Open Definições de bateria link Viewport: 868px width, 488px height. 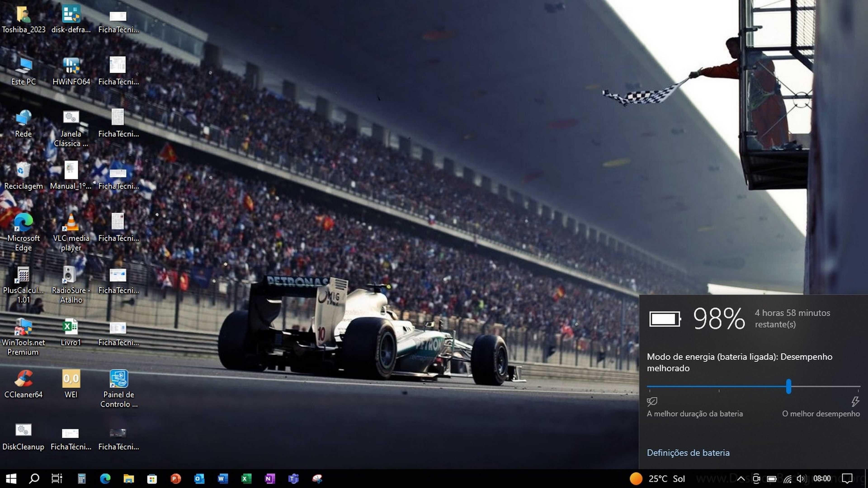click(x=688, y=453)
